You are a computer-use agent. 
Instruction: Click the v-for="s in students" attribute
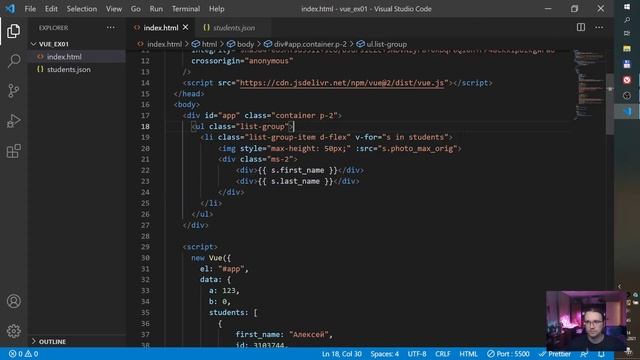pos(402,137)
